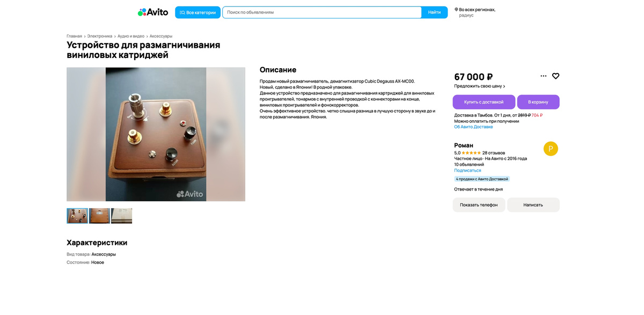The height and width of the screenshot is (315, 644).
Task: Click the location pin region selector
Action: tap(475, 12)
